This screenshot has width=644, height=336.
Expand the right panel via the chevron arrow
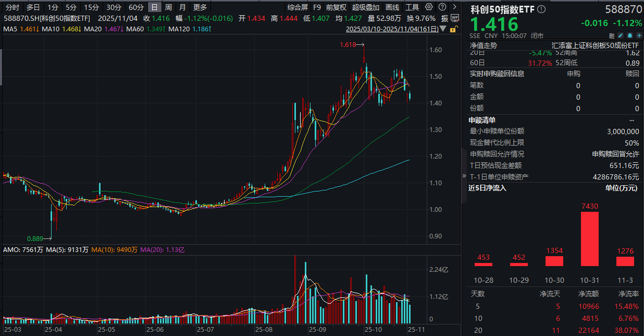click(x=454, y=7)
